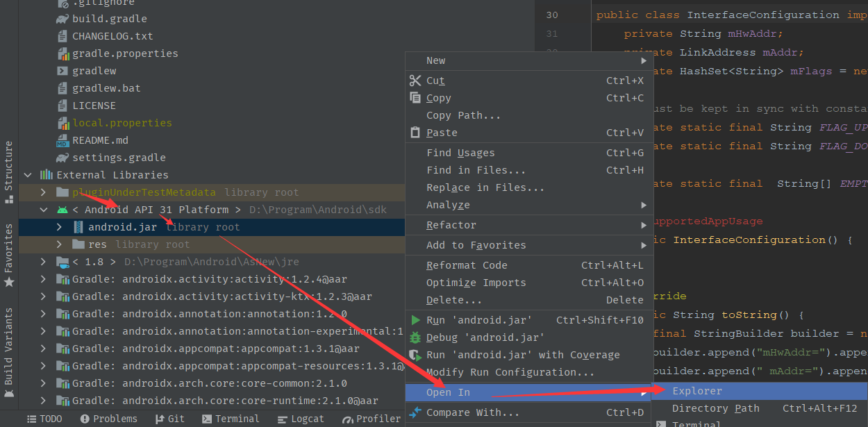
Task: Open the Favorites tool window
Action: (8, 256)
